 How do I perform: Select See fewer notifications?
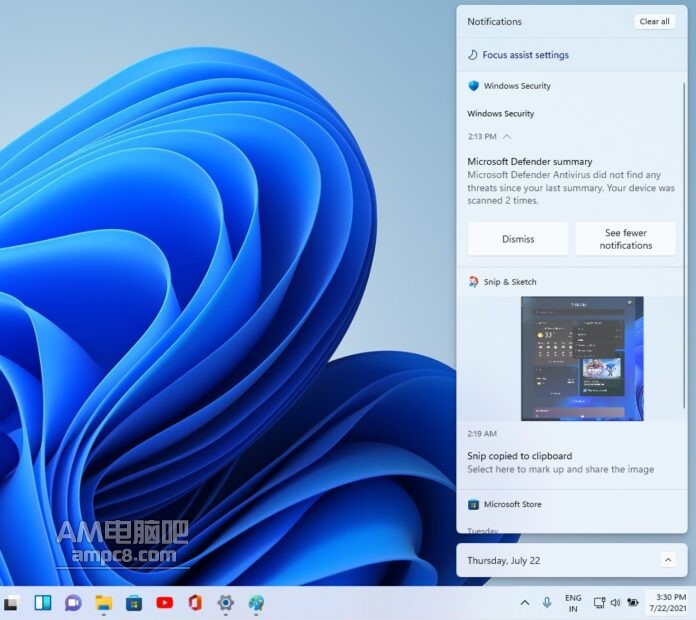(625, 239)
